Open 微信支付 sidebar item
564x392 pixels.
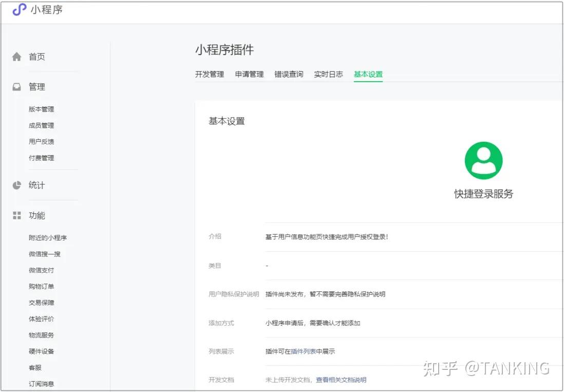tap(42, 270)
